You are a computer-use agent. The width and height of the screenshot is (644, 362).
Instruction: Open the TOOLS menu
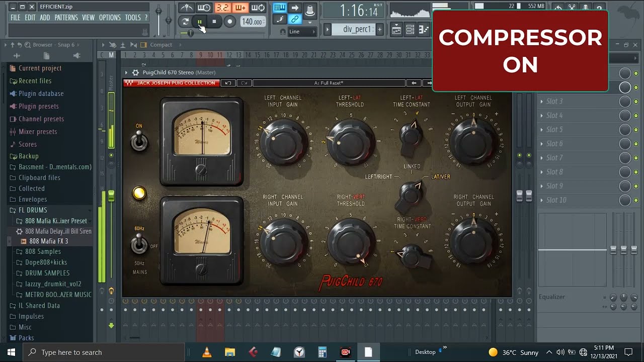pyautogui.click(x=133, y=18)
